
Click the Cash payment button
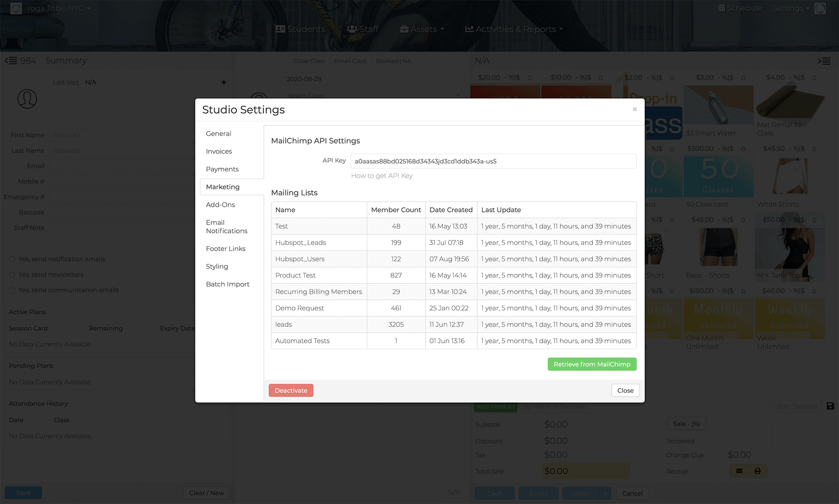pyautogui.click(x=495, y=493)
